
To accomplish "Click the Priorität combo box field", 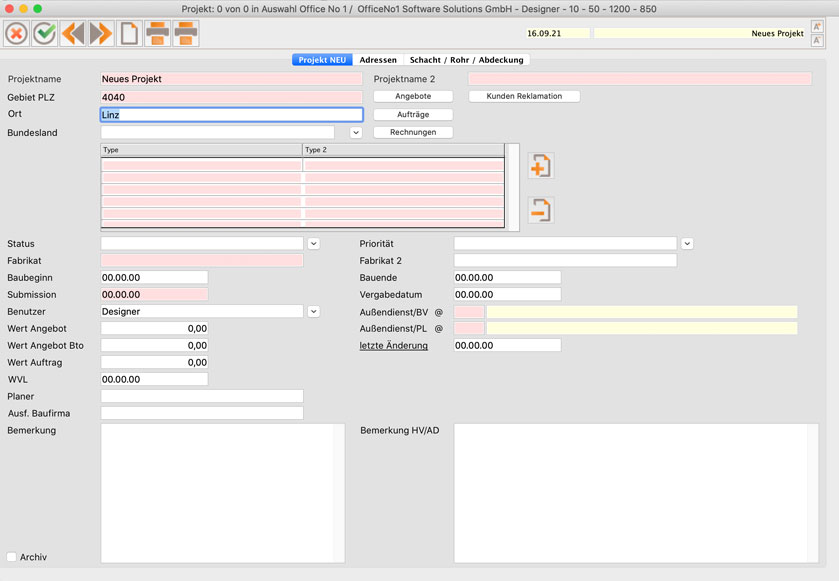I will point(565,243).
